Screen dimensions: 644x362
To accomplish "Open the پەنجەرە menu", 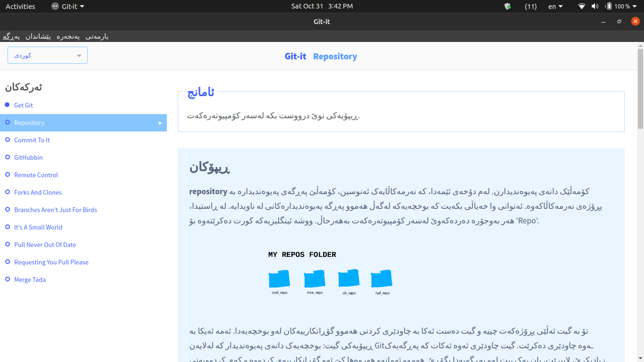I will click(x=68, y=36).
